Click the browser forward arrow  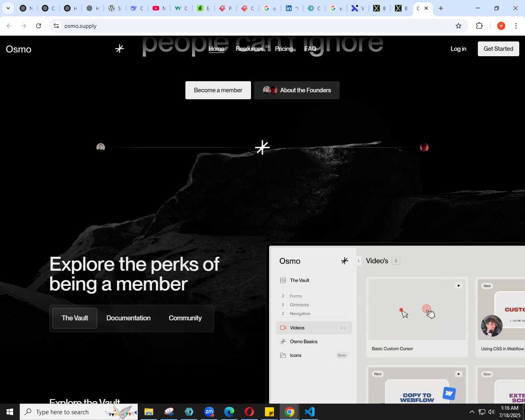[24, 26]
